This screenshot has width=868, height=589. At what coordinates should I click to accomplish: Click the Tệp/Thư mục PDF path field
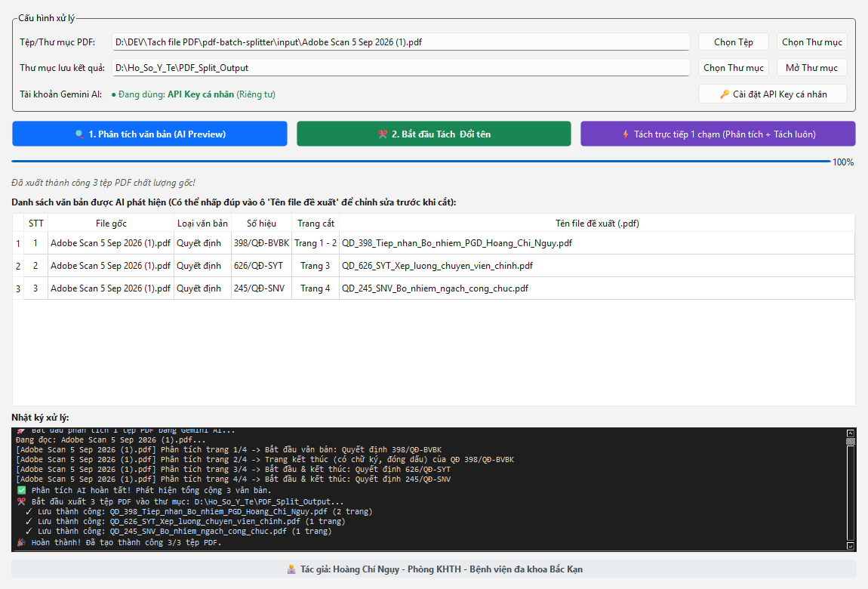[x=401, y=42]
